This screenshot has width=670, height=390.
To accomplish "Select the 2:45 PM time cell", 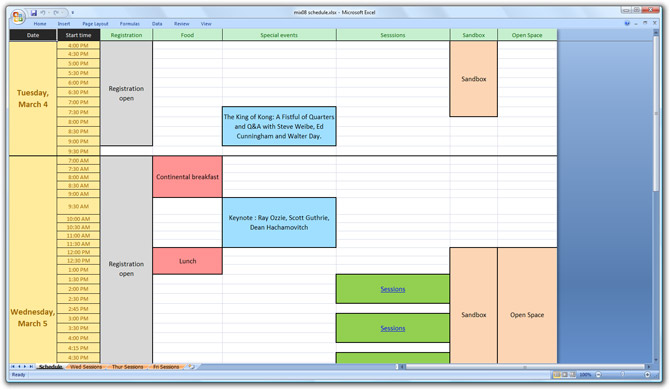I will (x=78, y=309).
